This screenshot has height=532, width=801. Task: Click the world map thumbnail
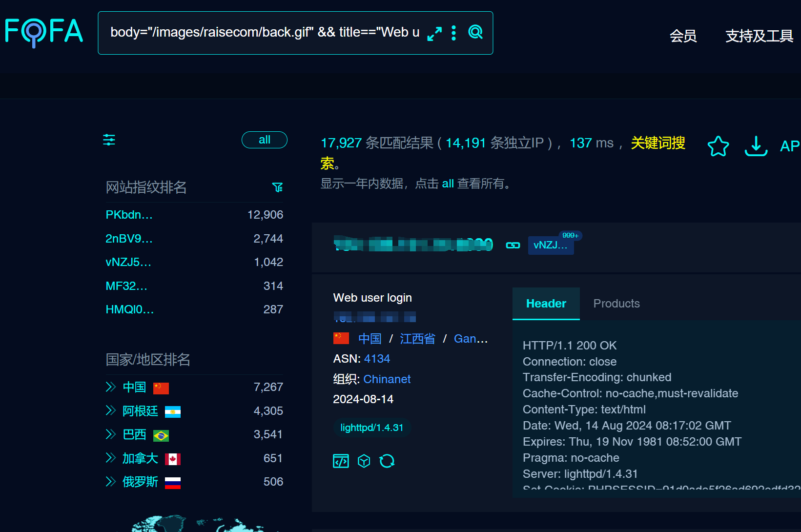click(x=198, y=524)
